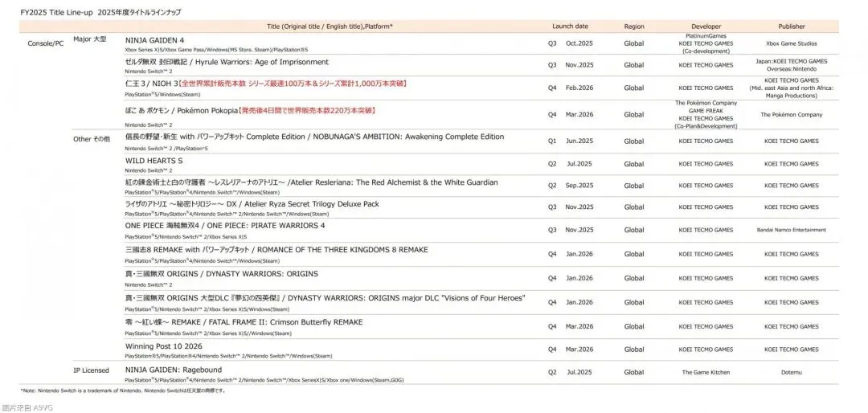Select the 'PlayStation5/Windows(Steam)' platform line under NIOH 3
The image size is (868, 413).
pos(162,95)
